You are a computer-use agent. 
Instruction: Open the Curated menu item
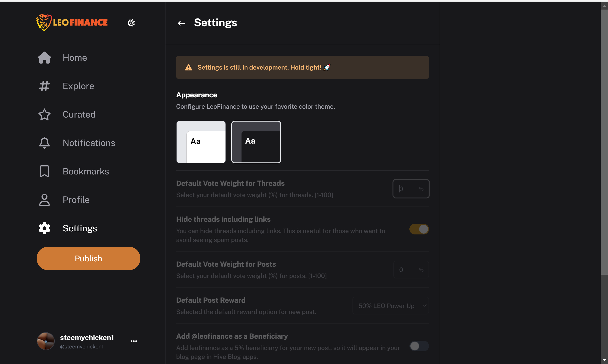point(79,114)
